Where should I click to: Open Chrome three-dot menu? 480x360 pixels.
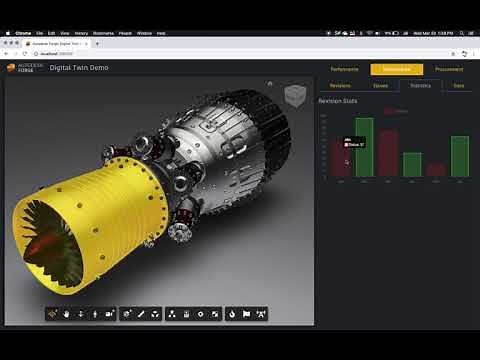(474, 54)
